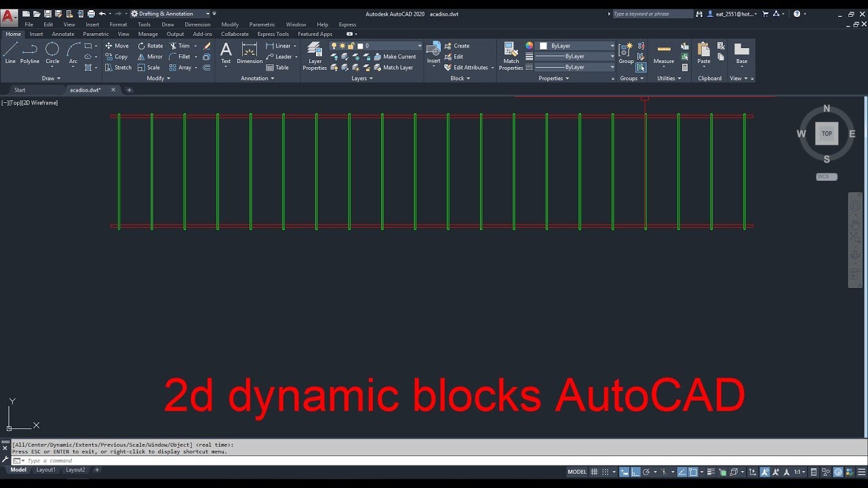Click the Plot printer icon
868x488 pixels.
pos(91,14)
